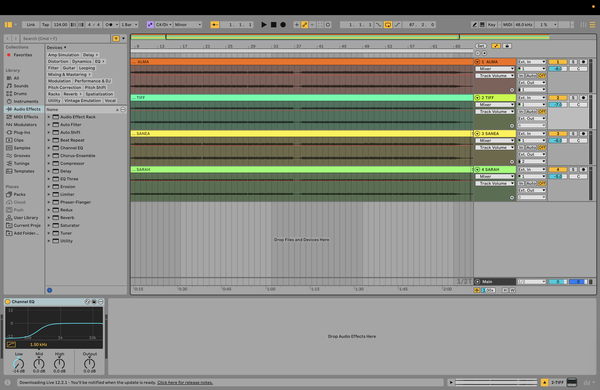
Task: Click the browser search field
Action: (x=65, y=38)
